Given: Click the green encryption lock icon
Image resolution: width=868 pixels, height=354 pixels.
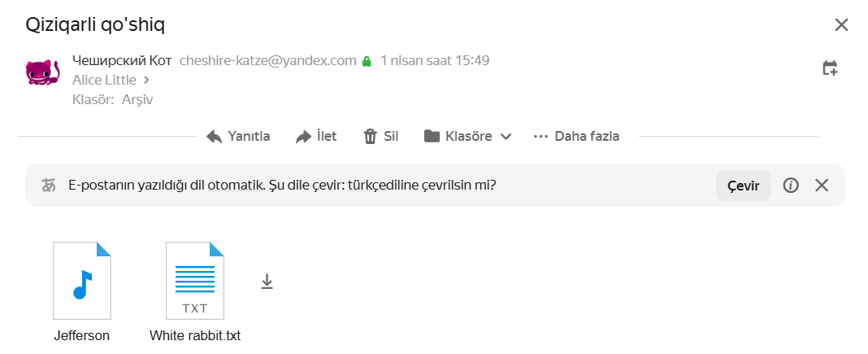Looking at the screenshot, I should (x=367, y=61).
